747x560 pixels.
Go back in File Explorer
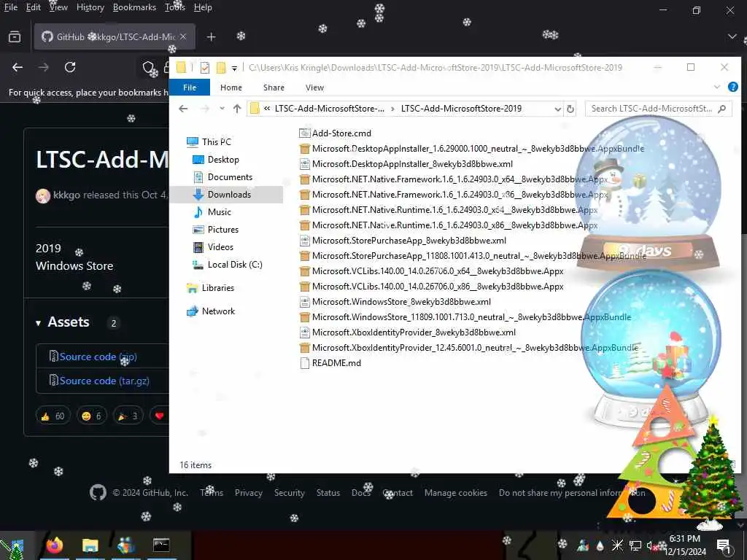(183, 109)
